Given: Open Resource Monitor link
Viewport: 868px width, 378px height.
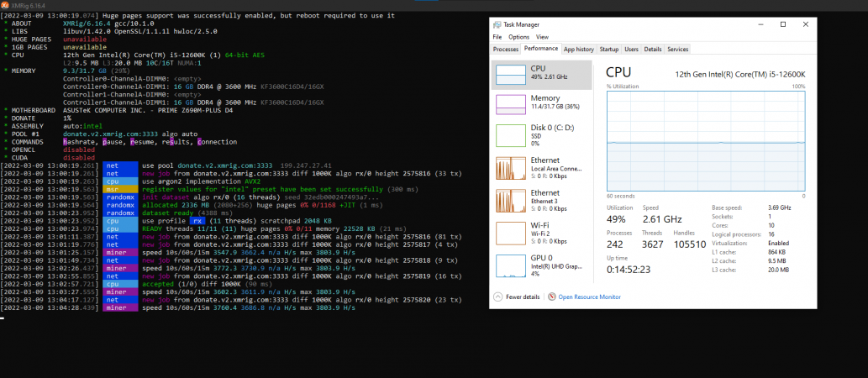Looking at the screenshot, I should tap(589, 297).
